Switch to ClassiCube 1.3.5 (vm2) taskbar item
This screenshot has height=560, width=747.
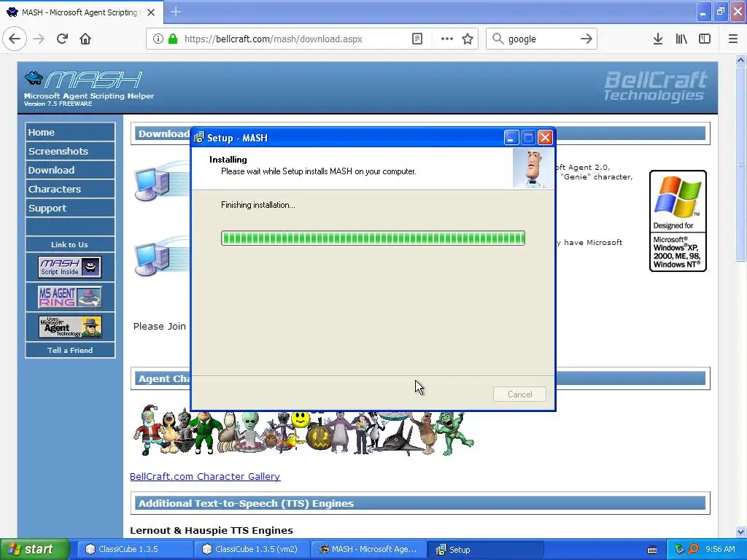point(251,549)
